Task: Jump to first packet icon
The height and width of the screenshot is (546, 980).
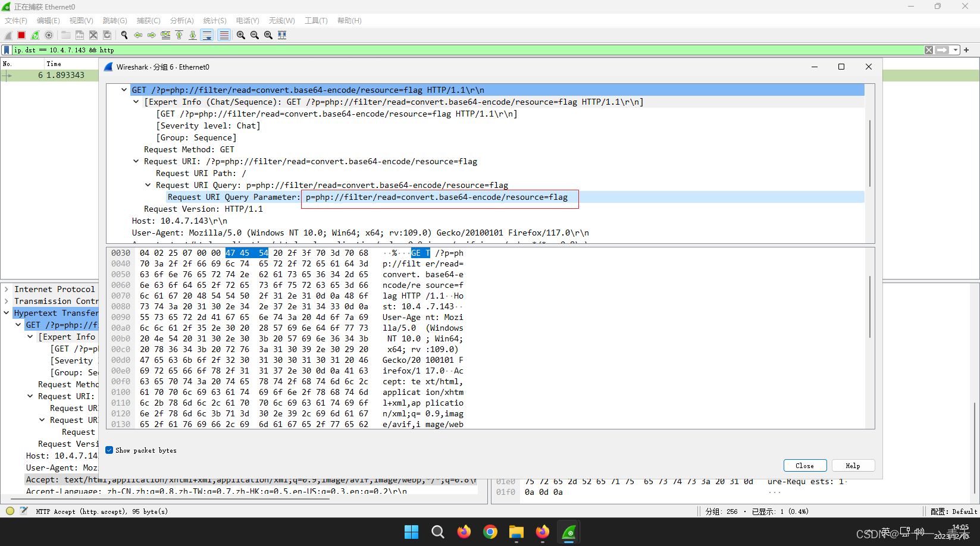Action: [x=179, y=35]
